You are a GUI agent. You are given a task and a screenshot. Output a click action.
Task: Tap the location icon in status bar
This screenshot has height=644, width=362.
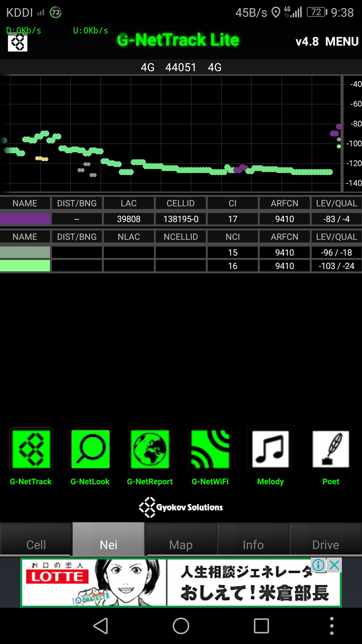tap(276, 13)
